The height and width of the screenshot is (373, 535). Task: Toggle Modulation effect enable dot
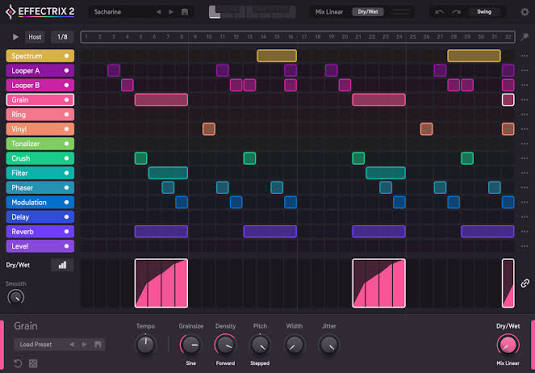point(67,202)
